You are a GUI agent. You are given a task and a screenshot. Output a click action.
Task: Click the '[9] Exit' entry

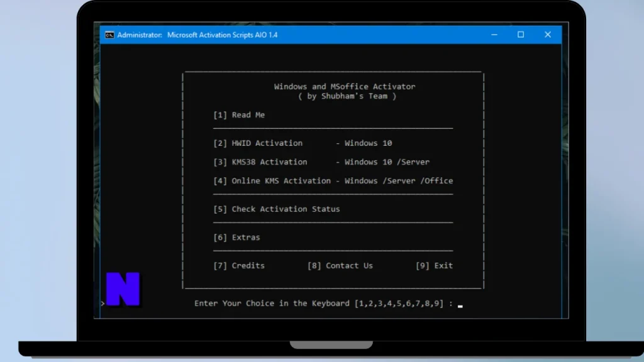pyautogui.click(x=434, y=266)
